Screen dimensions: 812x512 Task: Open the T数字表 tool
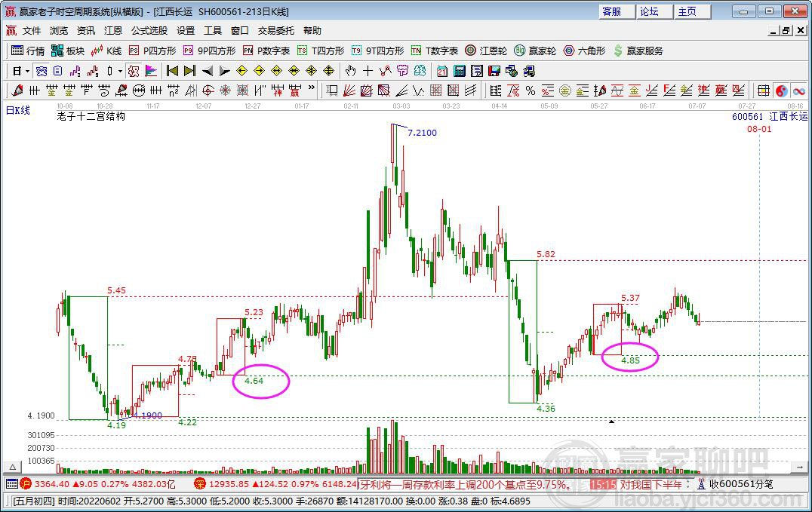tap(435, 51)
